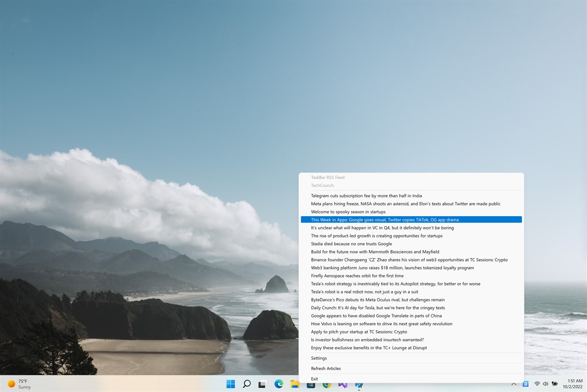587x392 pixels.
Task: Launch Google Chrome
Action: click(326, 384)
